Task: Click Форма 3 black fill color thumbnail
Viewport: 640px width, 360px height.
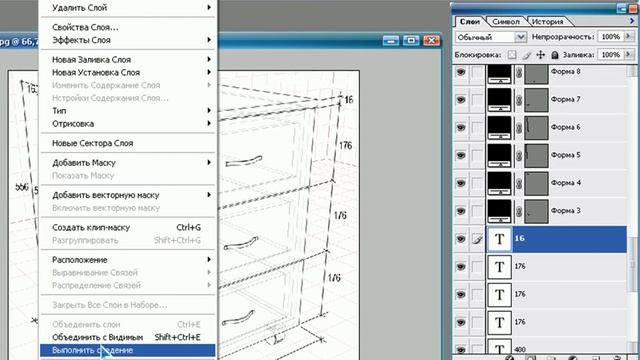Action: tap(499, 211)
